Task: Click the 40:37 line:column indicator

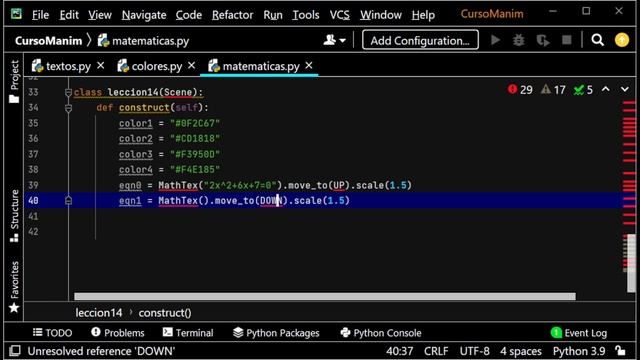Action: tap(399, 351)
